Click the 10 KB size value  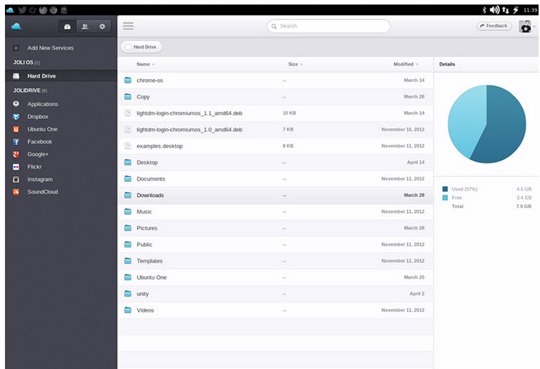click(x=289, y=113)
